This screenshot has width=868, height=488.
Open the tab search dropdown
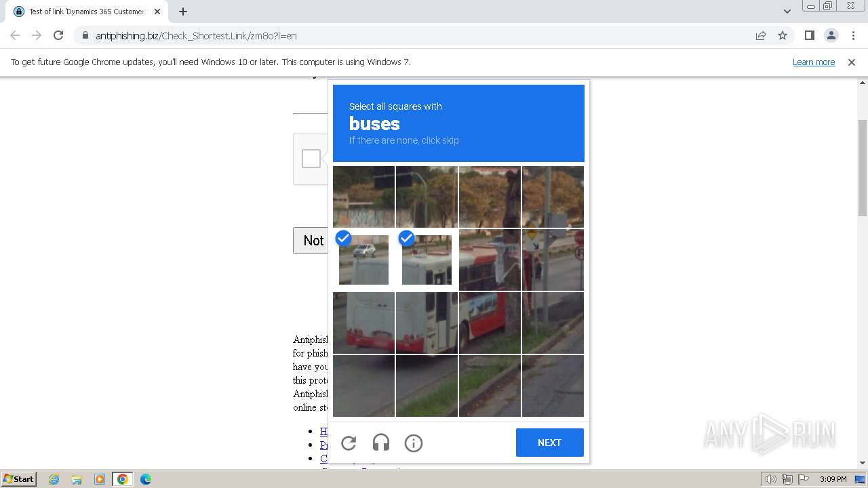tap(787, 12)
